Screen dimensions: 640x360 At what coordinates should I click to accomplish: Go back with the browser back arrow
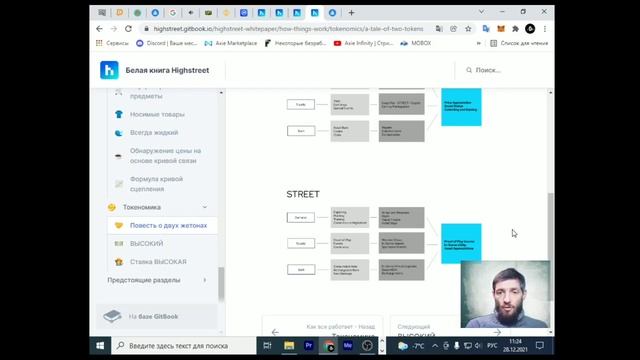99,29
